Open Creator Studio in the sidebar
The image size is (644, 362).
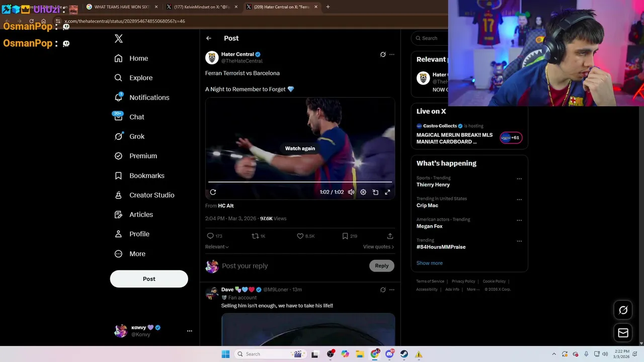pyautogui.click(x=144, y=195)
